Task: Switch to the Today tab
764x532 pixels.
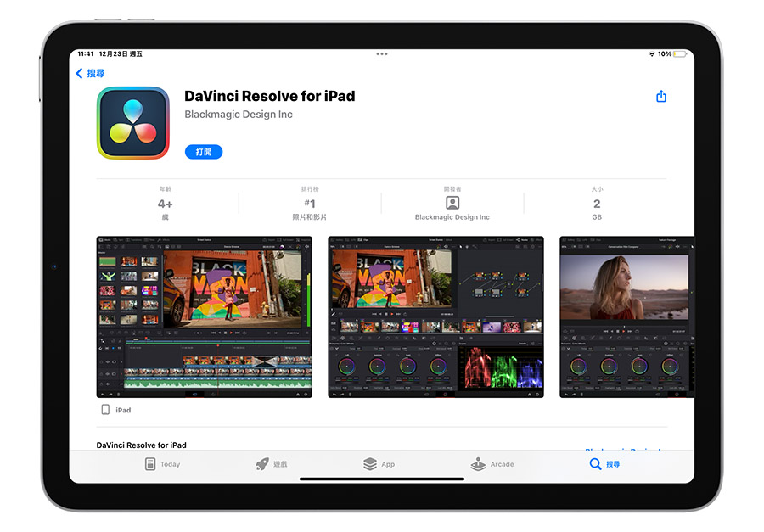Action: (162, 464)
